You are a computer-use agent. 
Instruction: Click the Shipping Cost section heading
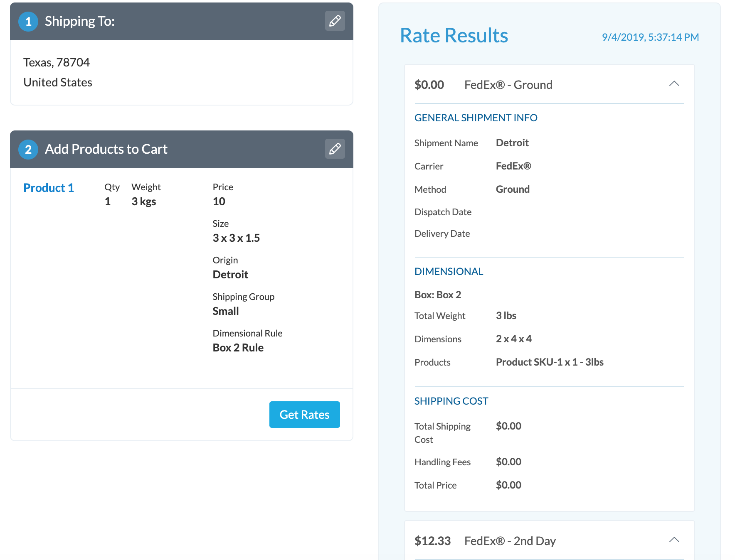click(451, 401)
